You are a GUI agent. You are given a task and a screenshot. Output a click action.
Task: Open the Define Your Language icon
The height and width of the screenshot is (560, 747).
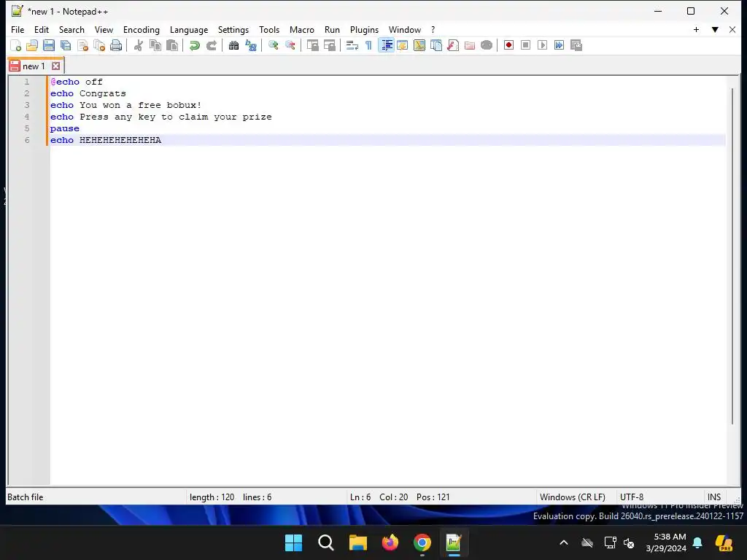(x=403, y=46)
